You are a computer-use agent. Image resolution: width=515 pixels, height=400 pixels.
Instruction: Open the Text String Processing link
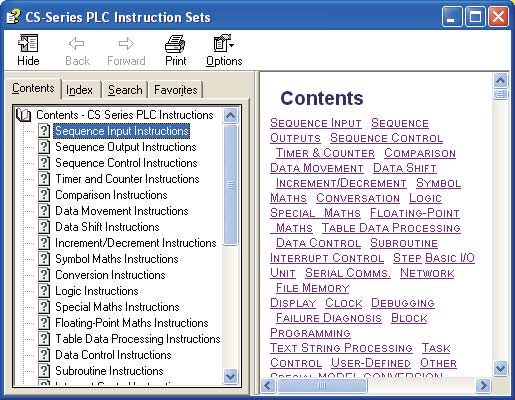[x=341, y=348]
